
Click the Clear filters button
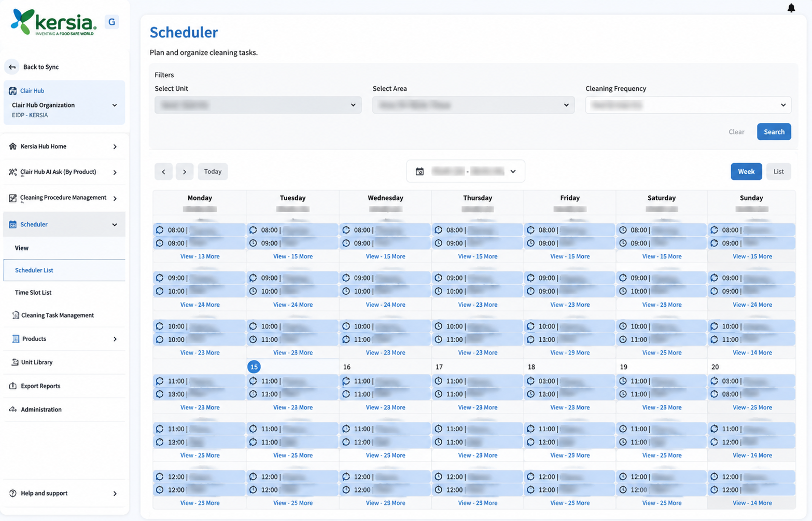point(736,132)
